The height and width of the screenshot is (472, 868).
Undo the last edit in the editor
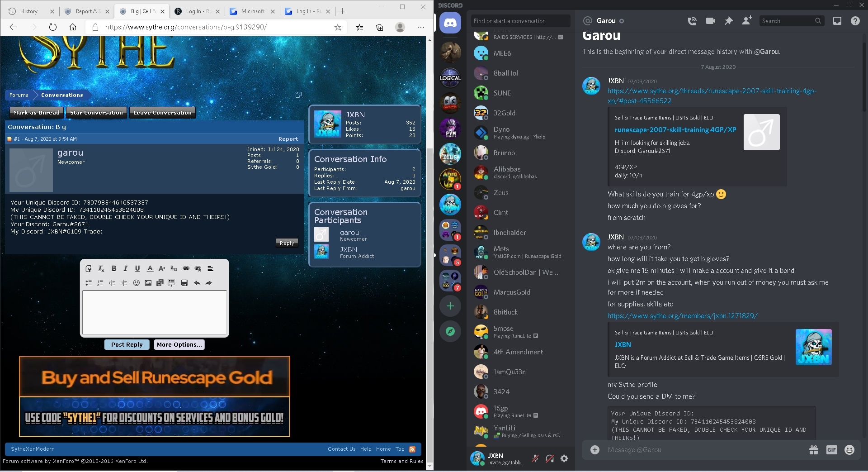click(197, 283)
